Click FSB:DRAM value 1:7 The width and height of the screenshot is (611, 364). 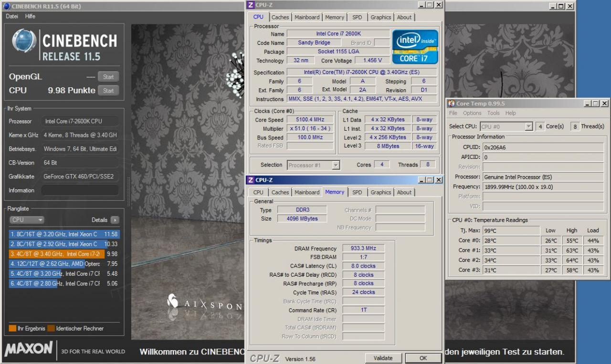[x=363, y=257]
